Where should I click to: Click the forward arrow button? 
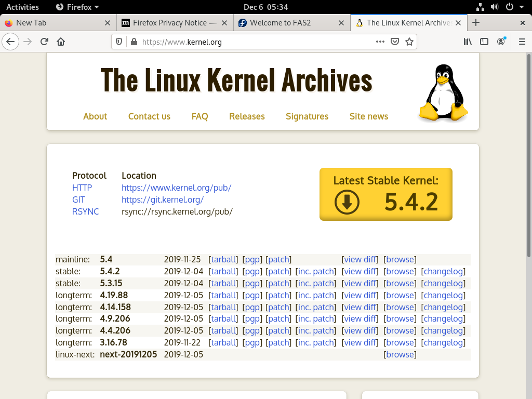[x=28, y=42]
